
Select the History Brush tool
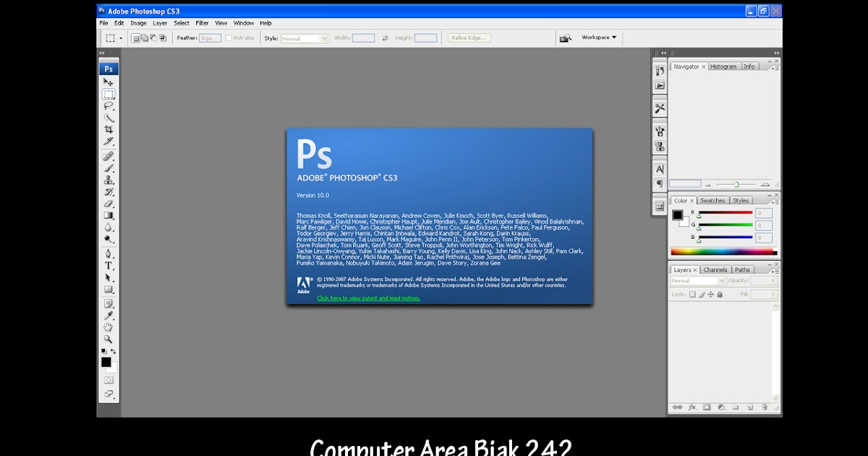click(x=109, y=192)
